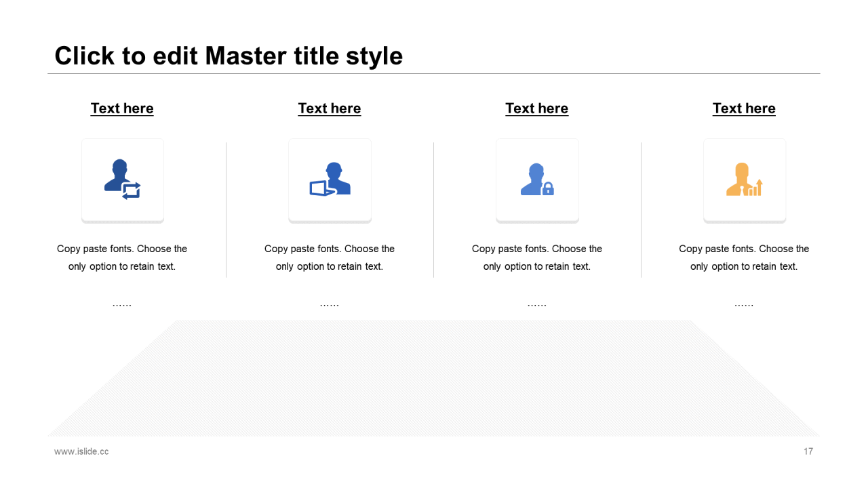The width and height of the screenshot is (868, 488).
Task: Select the user with laptop icon
Action: (330, 179)
